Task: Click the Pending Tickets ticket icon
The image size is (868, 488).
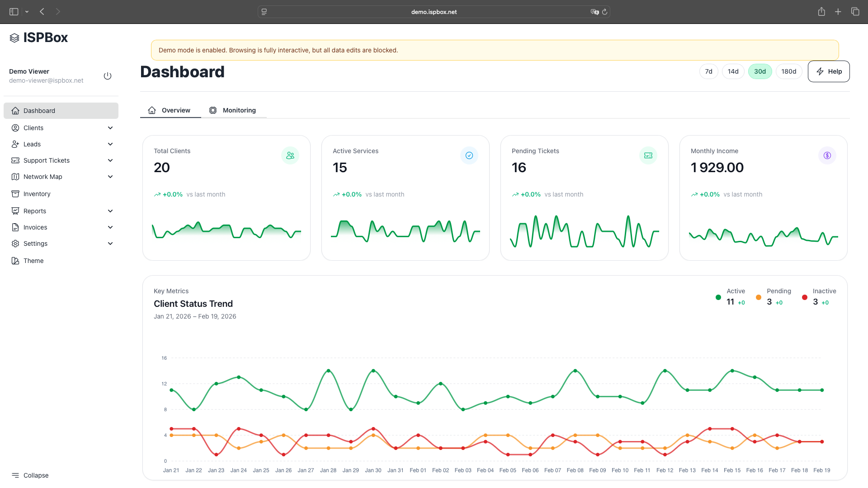Action: [648, 155]
